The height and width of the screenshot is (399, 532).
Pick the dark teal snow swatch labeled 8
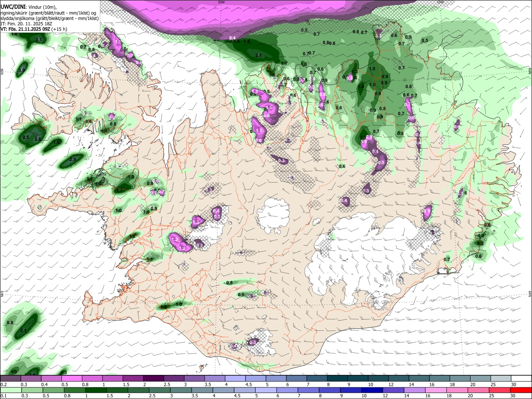click(x=337, y=379)
